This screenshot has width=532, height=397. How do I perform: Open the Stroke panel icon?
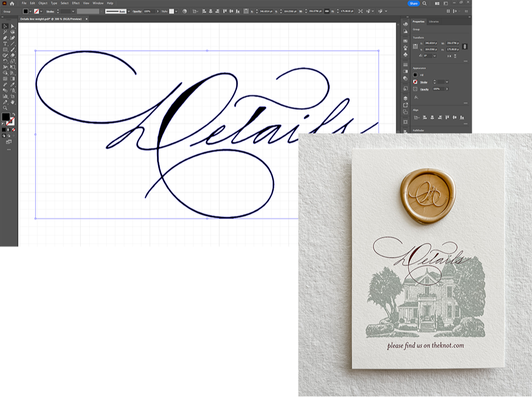406,65
